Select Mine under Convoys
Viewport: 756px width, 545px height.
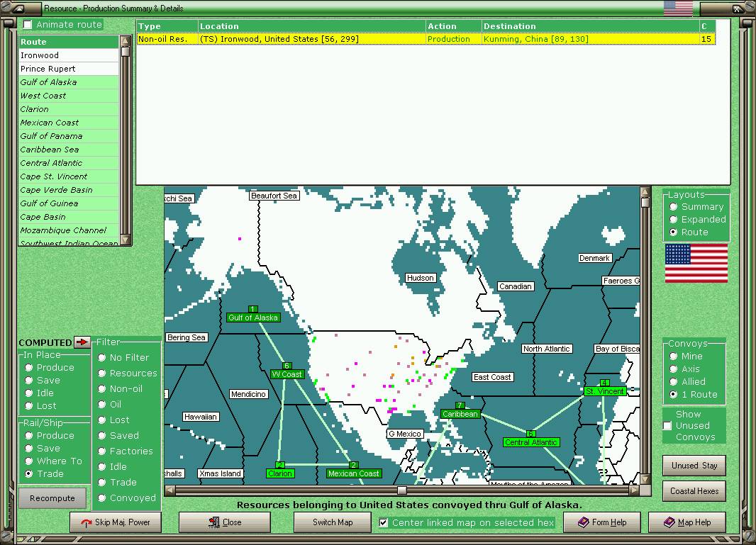674,356
